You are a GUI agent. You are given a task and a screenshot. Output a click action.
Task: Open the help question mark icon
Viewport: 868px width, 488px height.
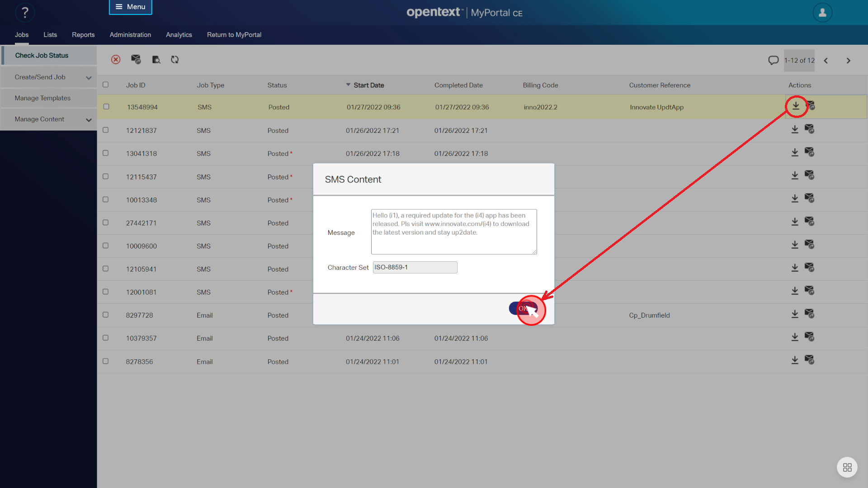pyautogui.click(x=25, y=12)
